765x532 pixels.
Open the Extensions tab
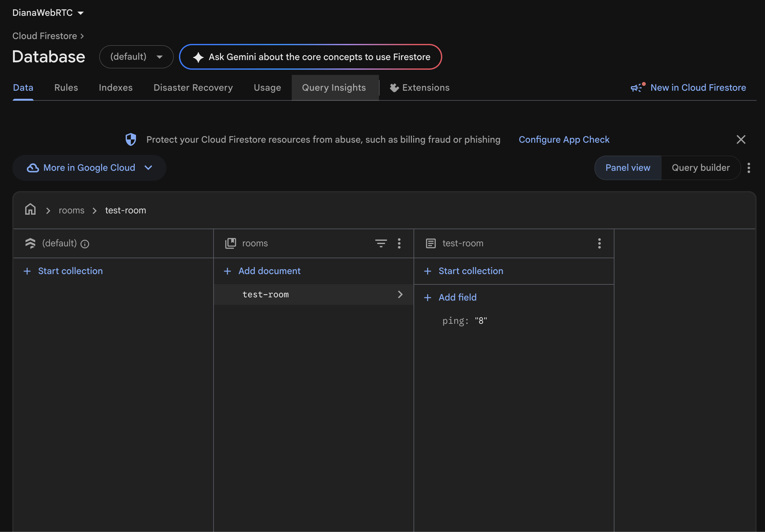(420, 87)
